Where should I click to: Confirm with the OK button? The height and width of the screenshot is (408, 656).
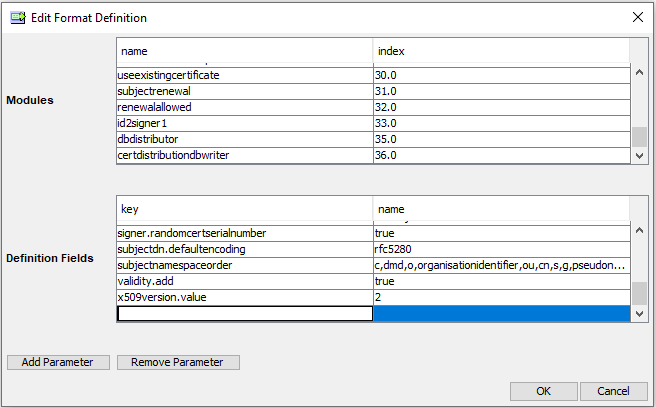point(543,391)
